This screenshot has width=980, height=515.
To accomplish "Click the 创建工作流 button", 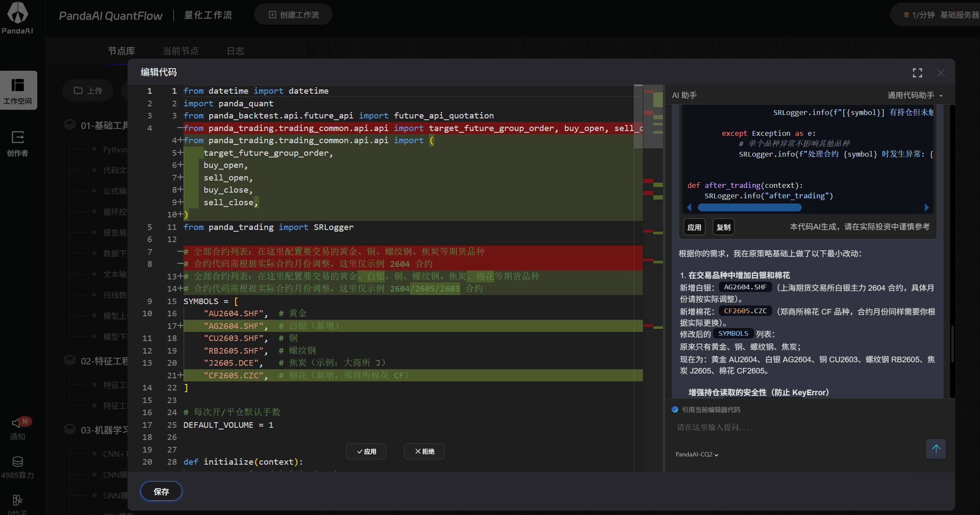I will pos(293,15).
